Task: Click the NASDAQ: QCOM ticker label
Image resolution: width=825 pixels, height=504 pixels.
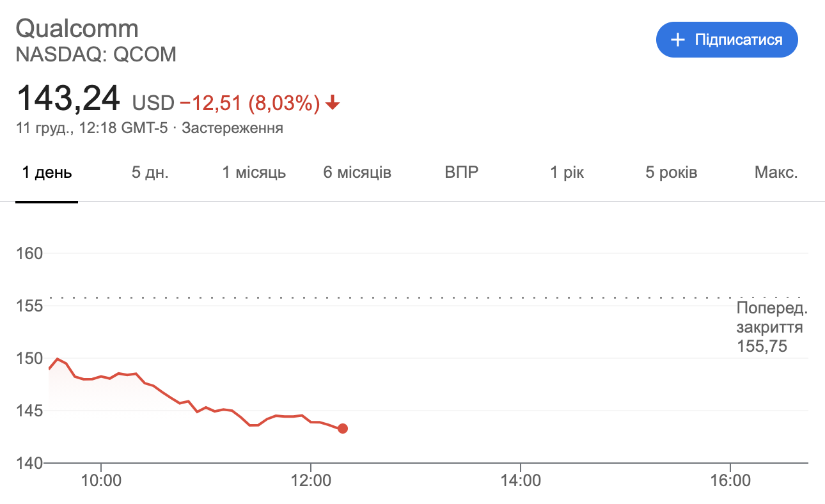Action: coord(96,55)
